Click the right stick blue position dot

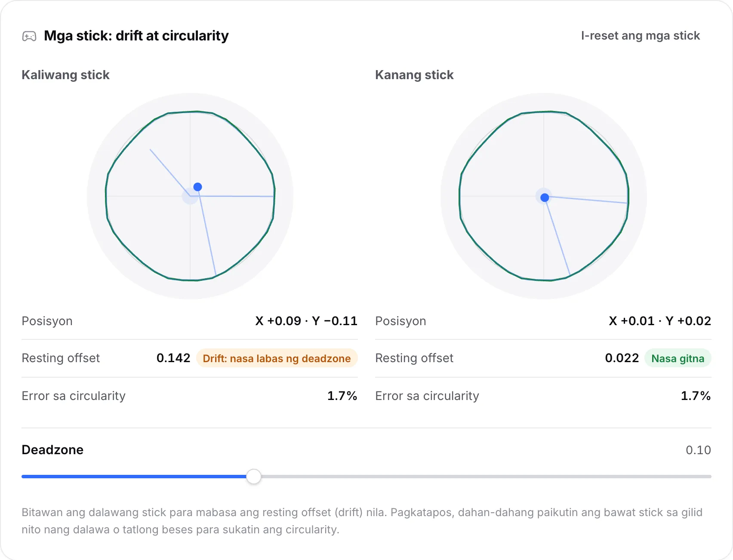(x=545, y=197)
